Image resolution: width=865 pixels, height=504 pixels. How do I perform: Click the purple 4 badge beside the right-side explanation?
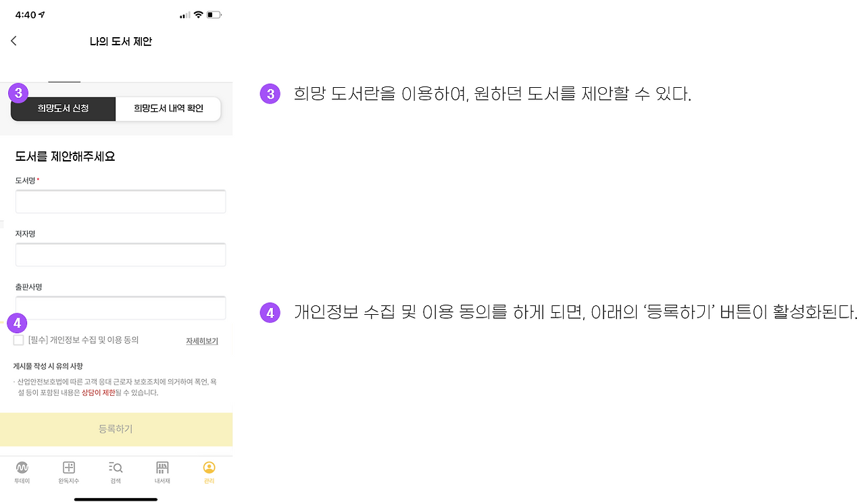pyautogui.click(x=270, y=313)
